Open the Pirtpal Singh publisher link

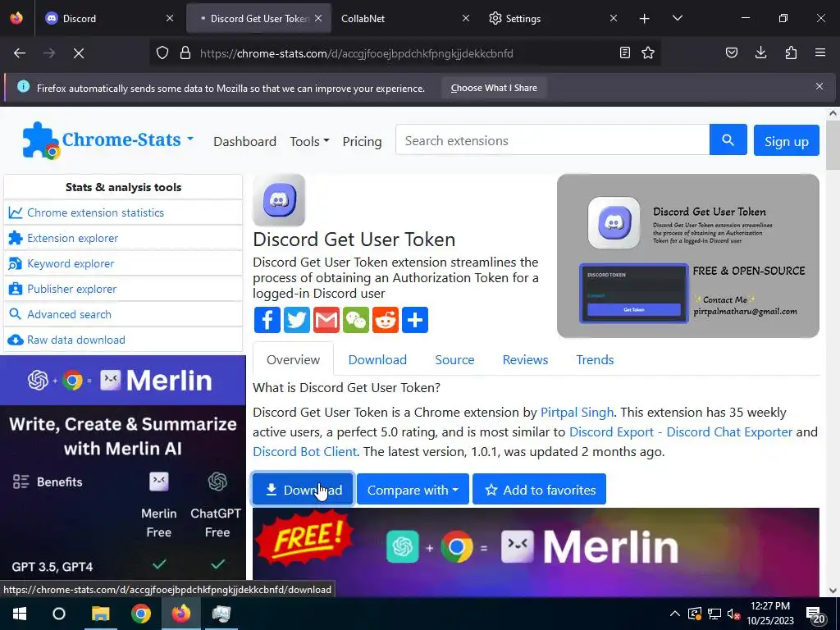point(577,413)
